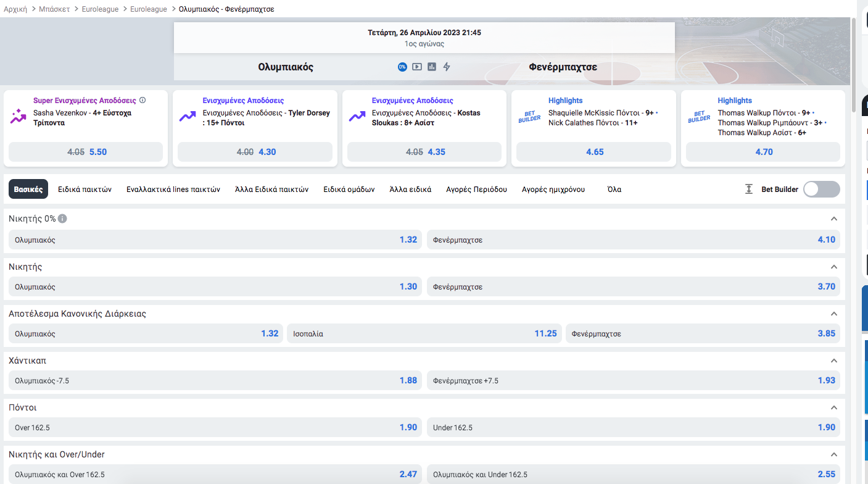This screenshot has height=484, width=868.
Task: Click the lightning bolt icon
Action: tap(447, 67)
